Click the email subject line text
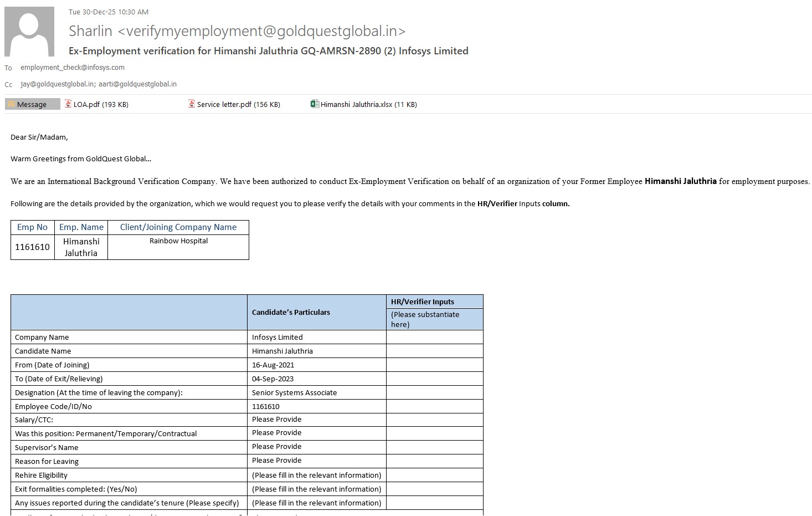The width and height of the screenshot is (812, 516). (268, 51)
